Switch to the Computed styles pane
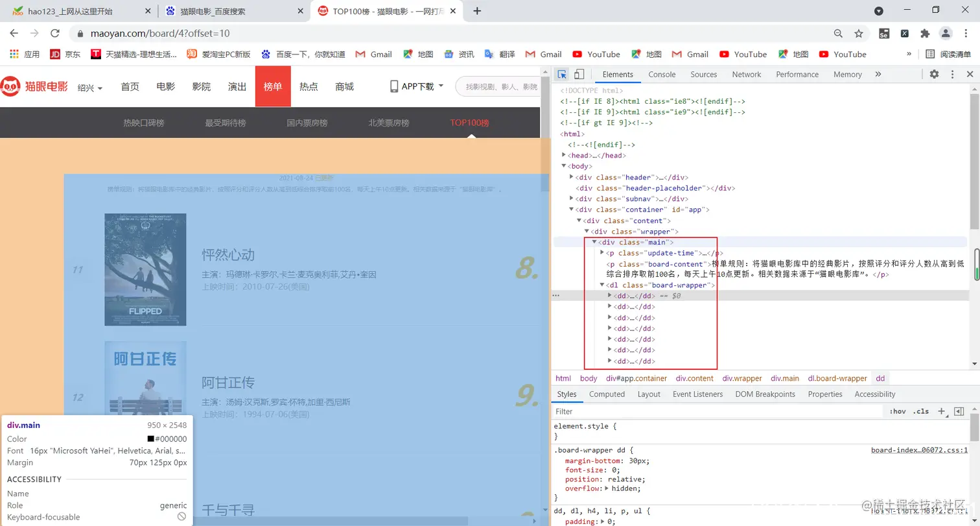 [607, 394]
